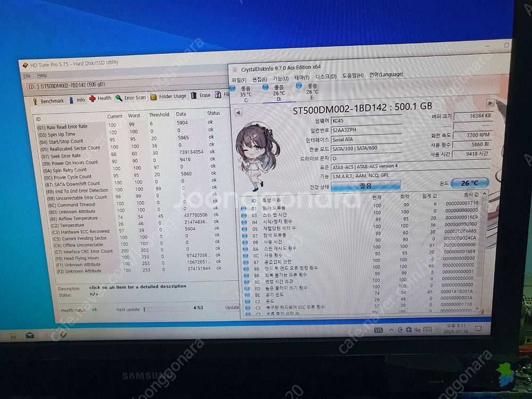
Task: Click status circle for 0A 스핀 재시도 횟수
Action: click(x=245, y=249)
